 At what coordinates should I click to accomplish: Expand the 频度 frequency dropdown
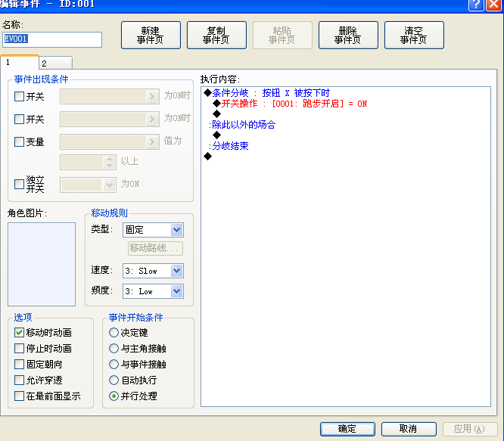pyautogui.click(x=153, y=291)
